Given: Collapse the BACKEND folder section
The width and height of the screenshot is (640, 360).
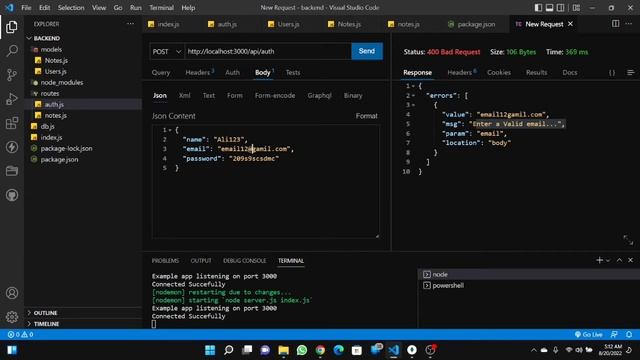Looking at the screenshot, I should pos(83,38).
